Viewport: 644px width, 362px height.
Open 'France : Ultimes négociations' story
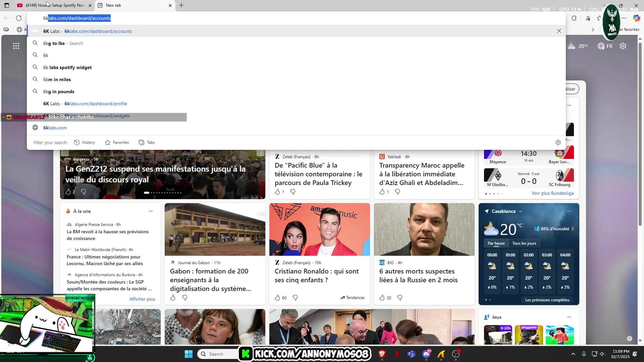click(x=105, y=260)
